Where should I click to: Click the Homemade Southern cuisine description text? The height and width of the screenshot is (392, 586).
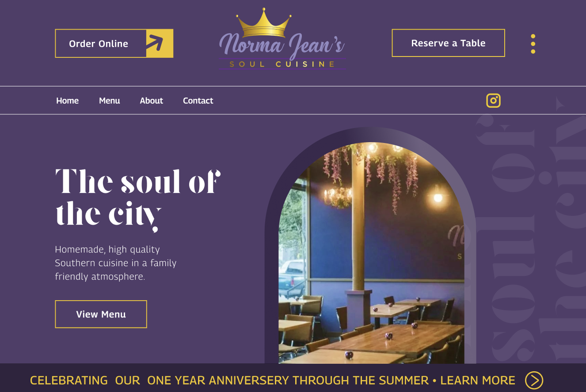[116, 263]
